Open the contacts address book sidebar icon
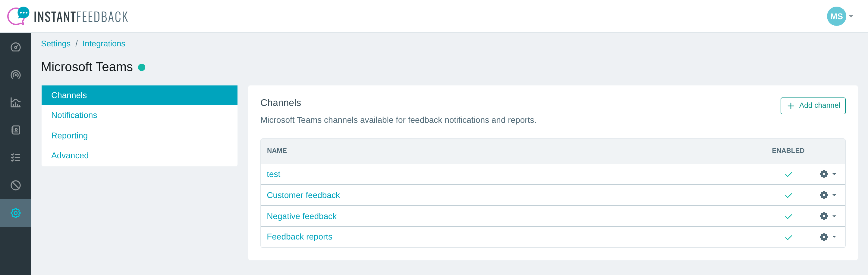Screen dimensions: 868x275 coord(15,130)
